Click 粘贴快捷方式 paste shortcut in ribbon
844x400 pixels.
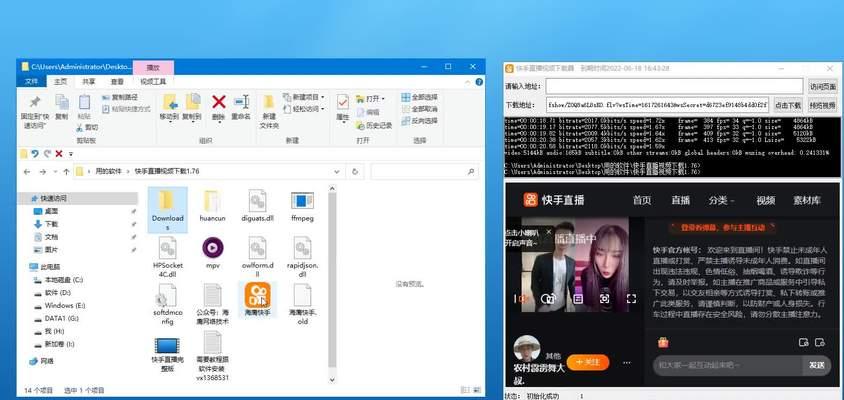click(x=126, y=109)
